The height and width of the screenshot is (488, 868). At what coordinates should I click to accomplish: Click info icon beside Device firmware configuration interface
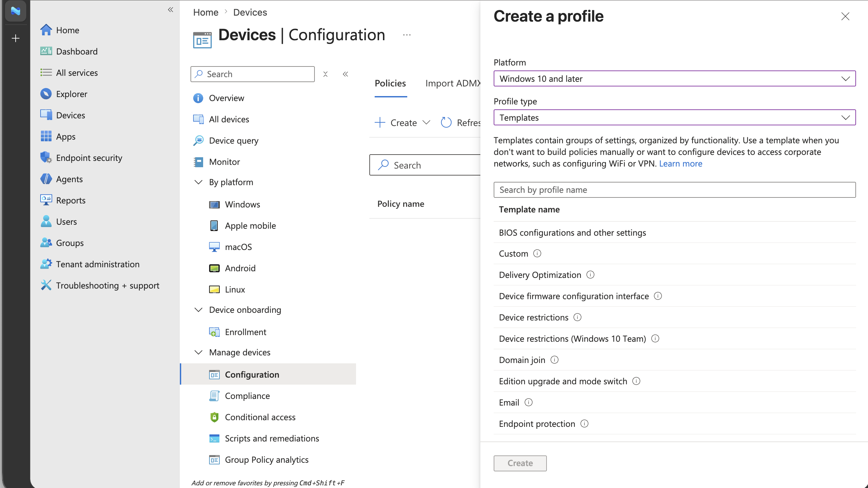(658, 296)
